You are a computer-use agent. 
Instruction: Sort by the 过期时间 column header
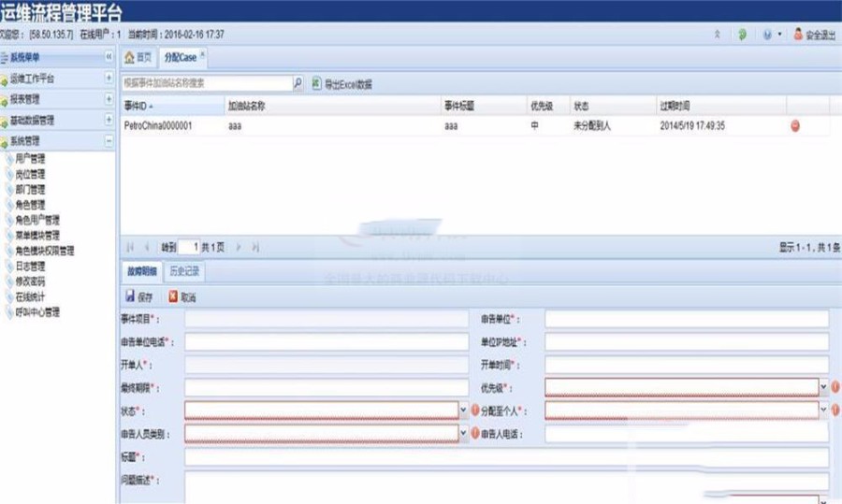click(721, 106)
